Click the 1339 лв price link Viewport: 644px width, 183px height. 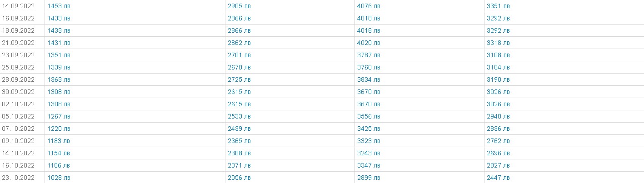(x=59, y=67)
